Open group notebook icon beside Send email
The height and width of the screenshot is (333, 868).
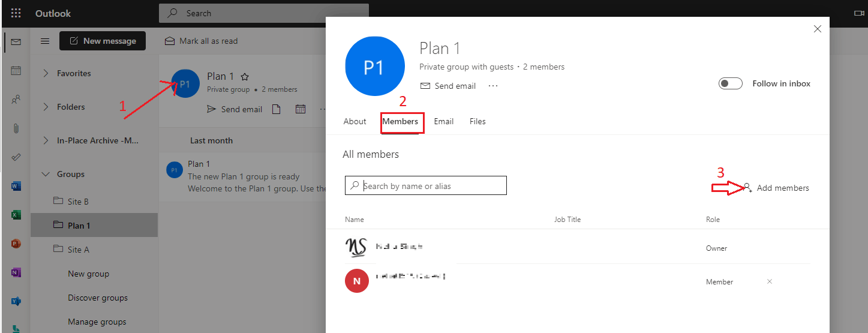click(277, 109)
